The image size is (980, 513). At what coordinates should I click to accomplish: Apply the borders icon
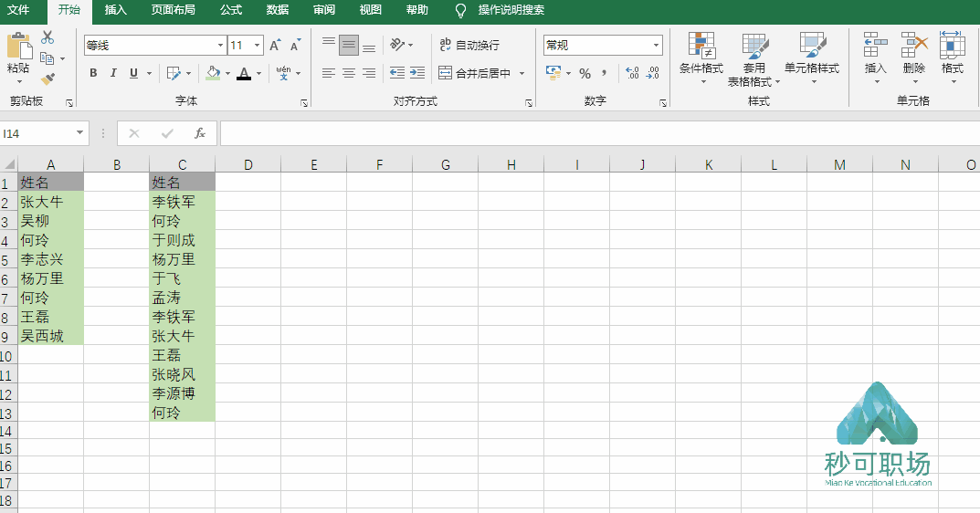click(x=174, y=73)
